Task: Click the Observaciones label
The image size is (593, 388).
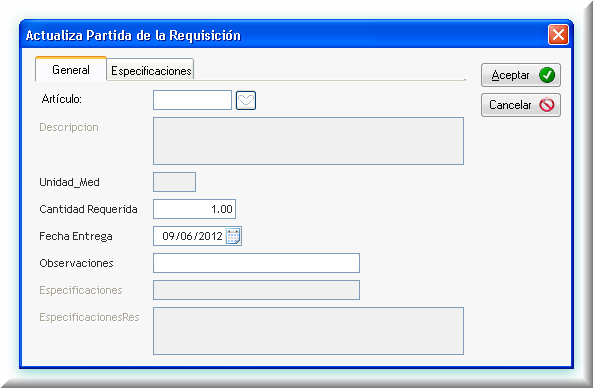Action: click(x=76, y=263)
